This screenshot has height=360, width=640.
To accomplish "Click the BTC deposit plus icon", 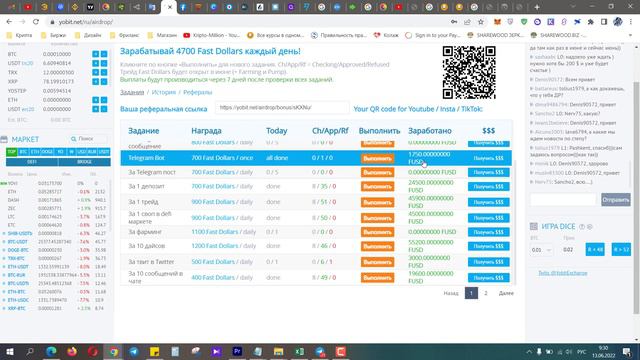I will click(96, 54).
